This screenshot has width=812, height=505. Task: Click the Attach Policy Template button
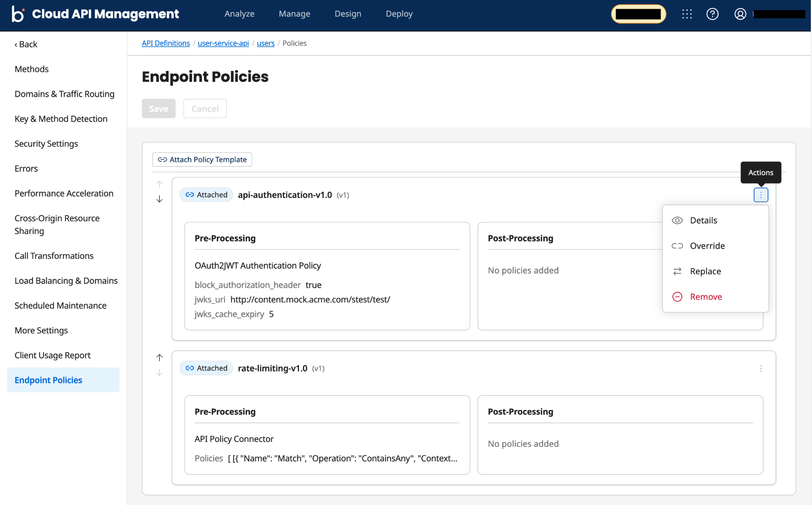pyautogui.click(x=202, y=159)
